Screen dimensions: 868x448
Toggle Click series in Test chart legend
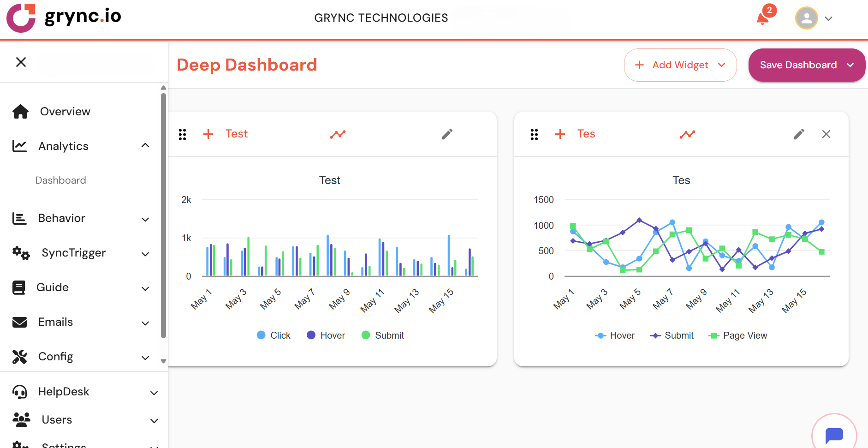pos(273,335)
